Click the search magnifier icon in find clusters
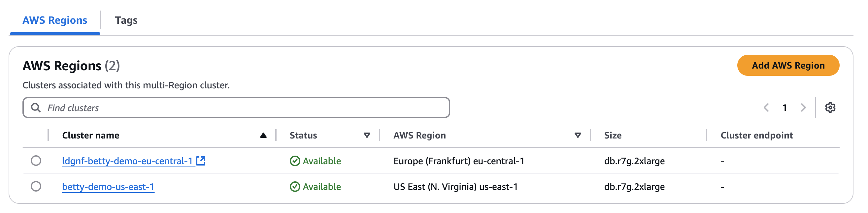Image resolution: width=868 pixels, height=213 pixels. (36, 108)
